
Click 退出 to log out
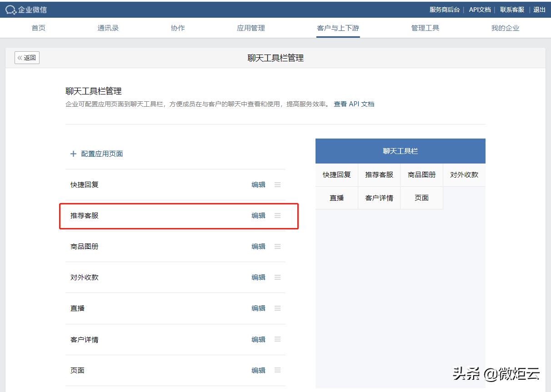coord(539,9)
